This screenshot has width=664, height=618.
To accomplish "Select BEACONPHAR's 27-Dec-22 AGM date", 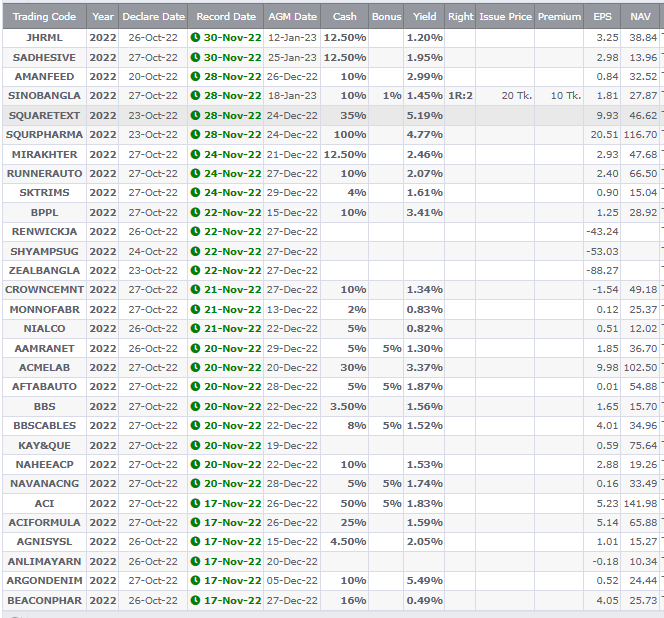I will tap(292, 600).
